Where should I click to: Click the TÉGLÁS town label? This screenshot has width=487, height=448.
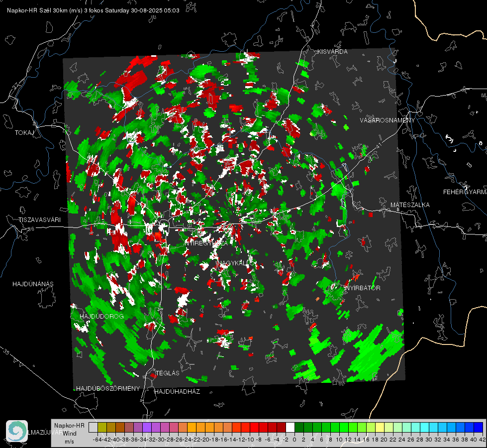click(168, 373)
